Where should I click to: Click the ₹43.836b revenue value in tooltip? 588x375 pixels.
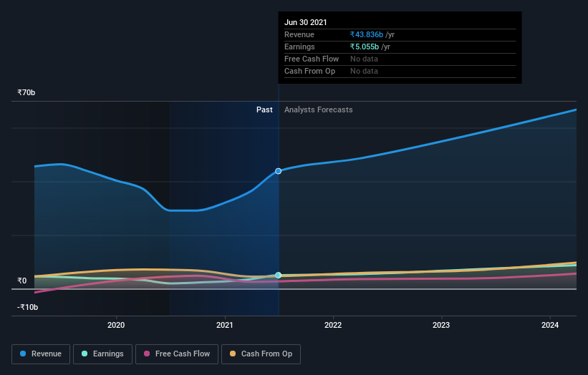[x=367, y=34]
